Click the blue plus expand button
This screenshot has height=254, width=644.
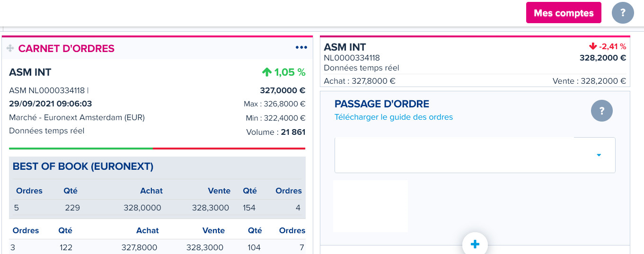coord(475,244)
